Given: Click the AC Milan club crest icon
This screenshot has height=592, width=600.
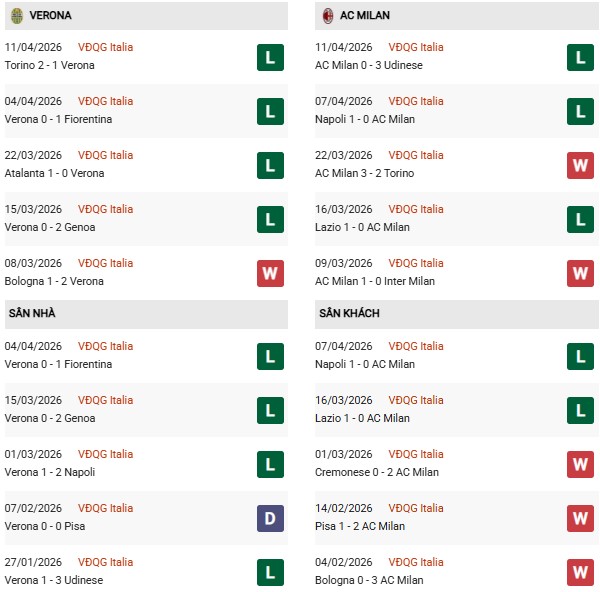Looking at the screenshot, I should (x=328, y=16).
